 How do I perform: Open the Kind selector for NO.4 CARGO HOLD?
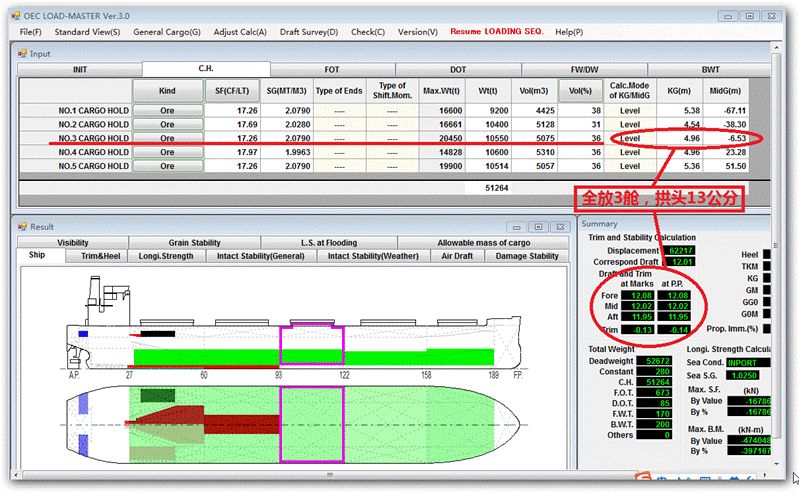(x=168, y=152)
